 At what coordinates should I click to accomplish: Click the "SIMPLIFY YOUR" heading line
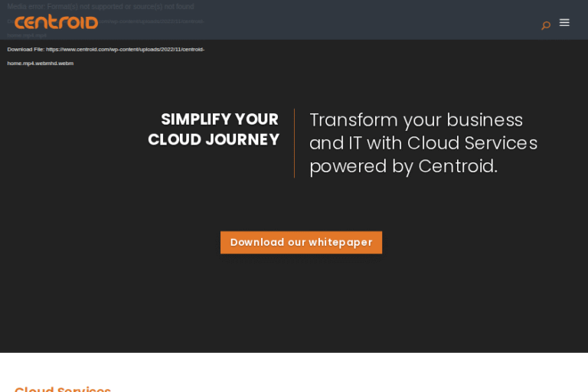pos(219,119)
